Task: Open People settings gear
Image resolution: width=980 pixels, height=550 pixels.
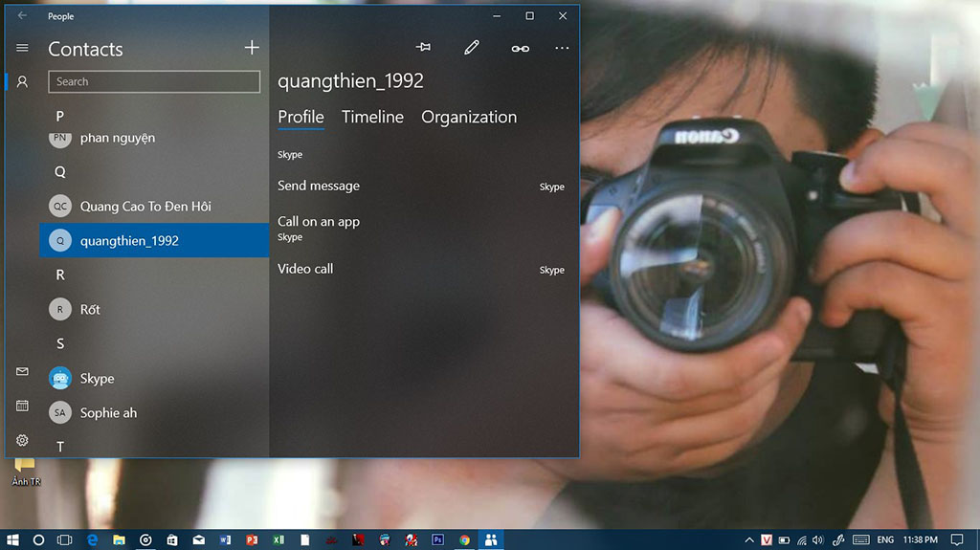Action: click(x=23, y=441)
